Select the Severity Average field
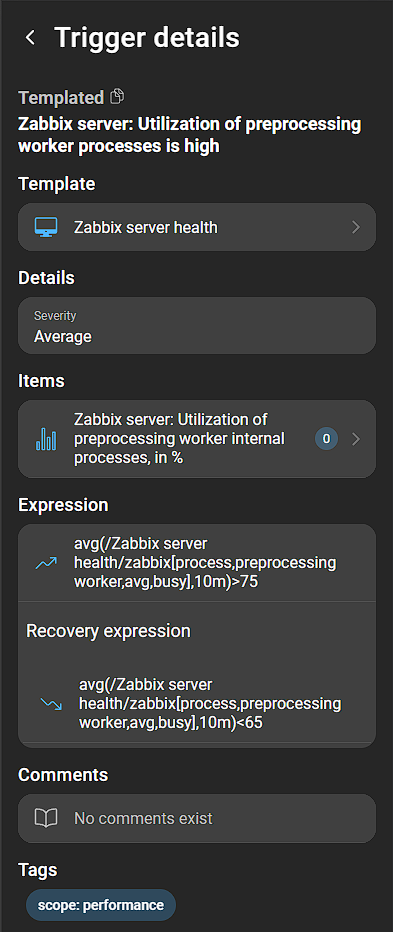Screen dimensions: 393x932 (x=197, y=326)
